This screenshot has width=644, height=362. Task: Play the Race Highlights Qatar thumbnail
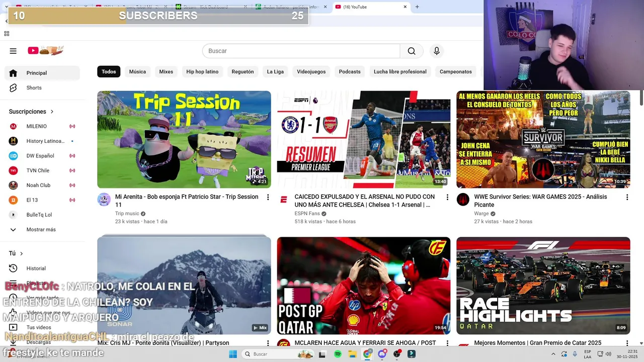point(543,286)
